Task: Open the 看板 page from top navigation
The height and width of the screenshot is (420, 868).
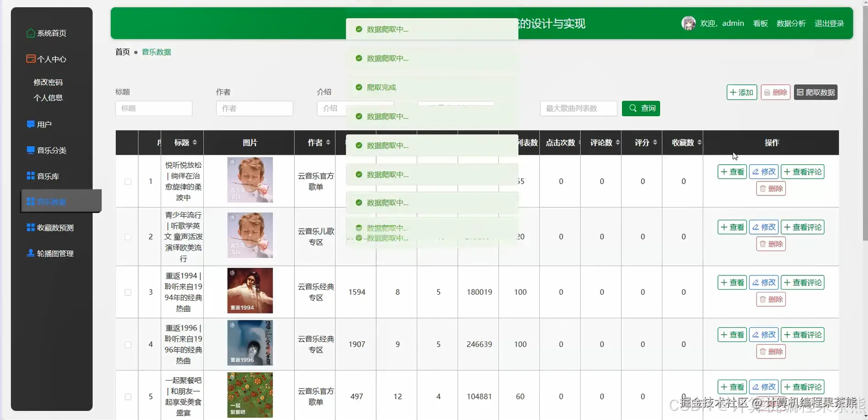Action: tap(760, 23)
